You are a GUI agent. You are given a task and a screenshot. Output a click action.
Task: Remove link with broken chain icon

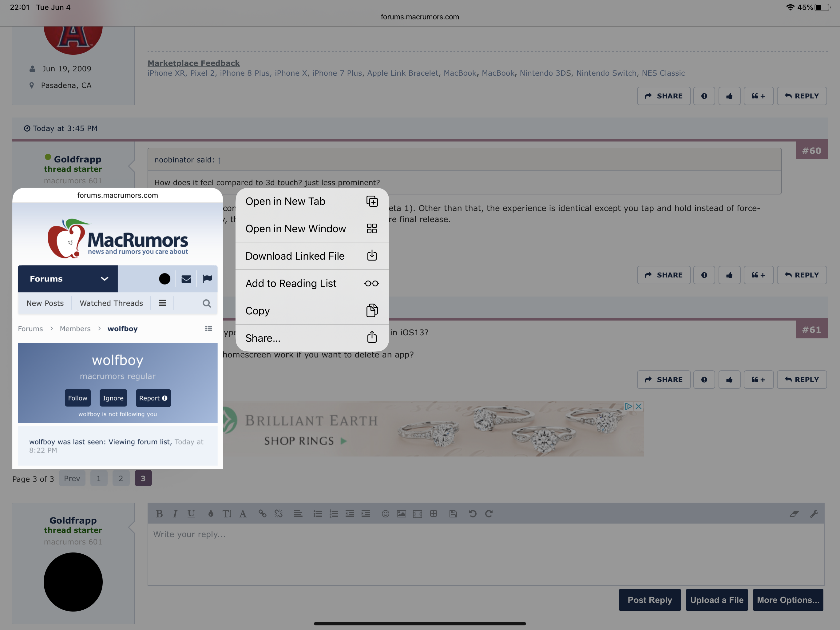point(278,514)
